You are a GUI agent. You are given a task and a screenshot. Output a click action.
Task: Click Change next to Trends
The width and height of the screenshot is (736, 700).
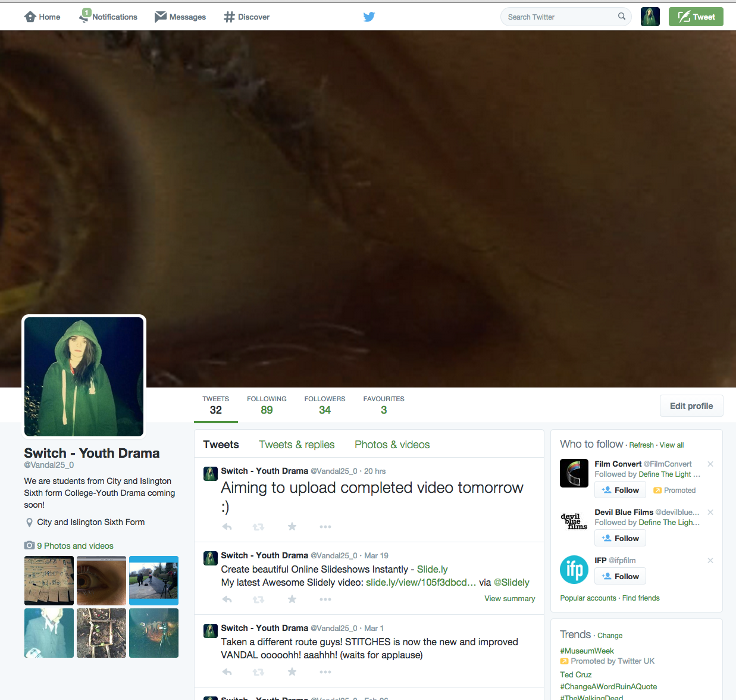tap(610, 636)
